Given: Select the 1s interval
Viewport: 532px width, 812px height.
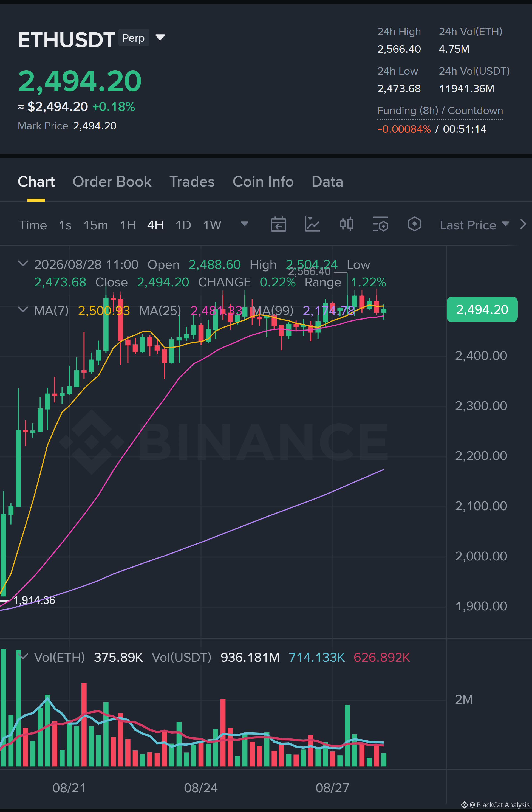Looking at the screenshot, I should pos(65,225).
